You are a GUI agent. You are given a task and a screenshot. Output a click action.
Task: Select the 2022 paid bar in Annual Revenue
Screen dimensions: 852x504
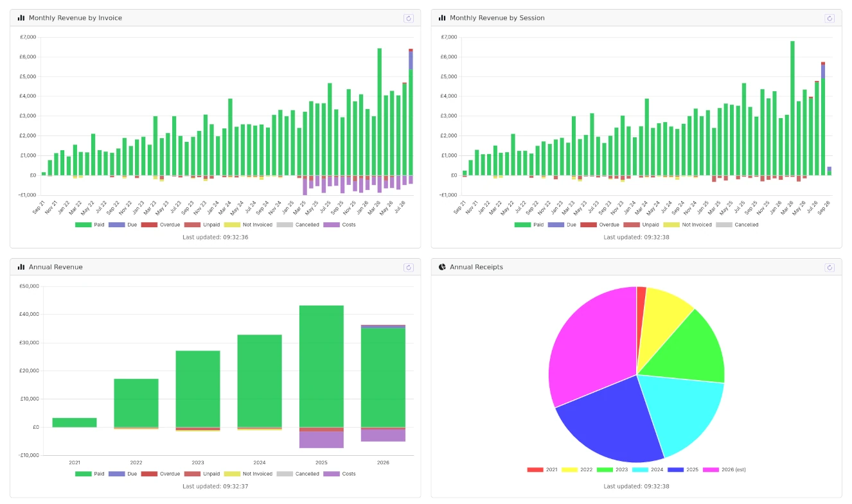[x=136, y=403]
